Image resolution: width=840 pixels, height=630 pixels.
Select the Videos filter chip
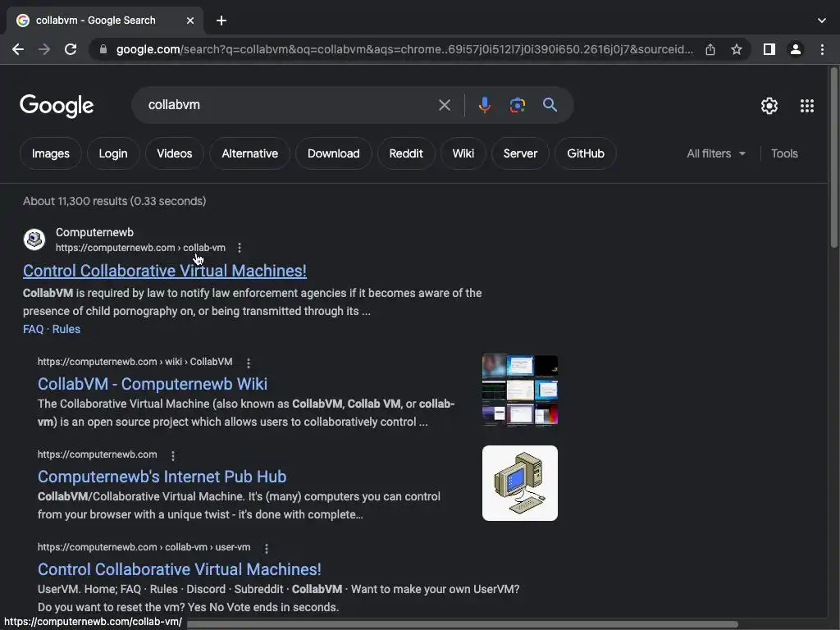174,153
